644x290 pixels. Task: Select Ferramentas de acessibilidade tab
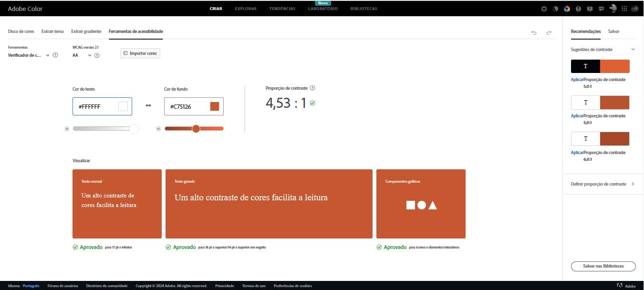[136, 31]
